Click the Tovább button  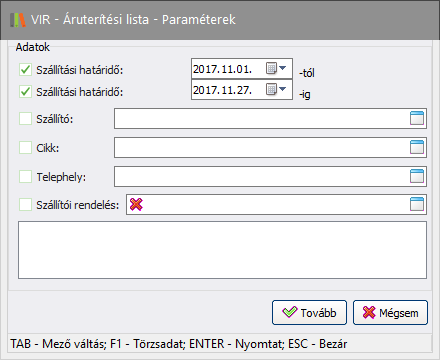[309, 313]
